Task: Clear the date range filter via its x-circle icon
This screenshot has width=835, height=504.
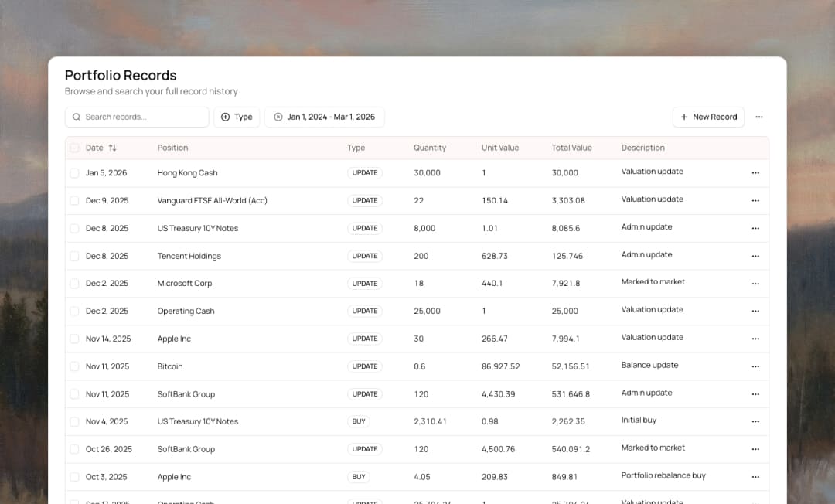Action: (x=278, y=117)
